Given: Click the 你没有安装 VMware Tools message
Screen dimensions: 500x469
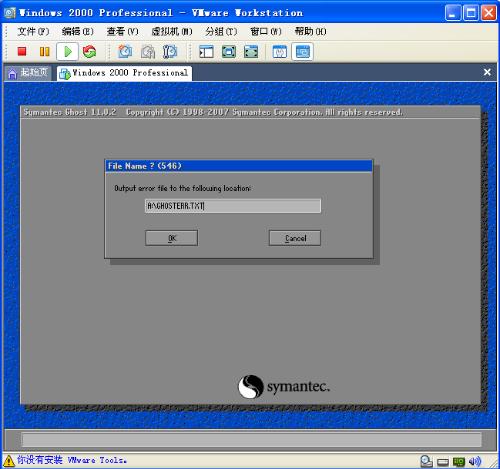Looking at the screenshot, I should tap(72, 460).
